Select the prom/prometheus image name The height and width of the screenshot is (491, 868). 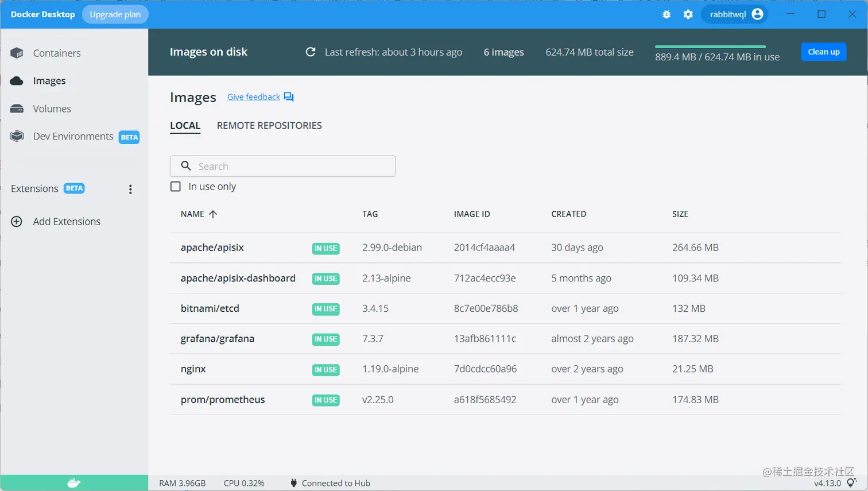(x=223, y=400)
